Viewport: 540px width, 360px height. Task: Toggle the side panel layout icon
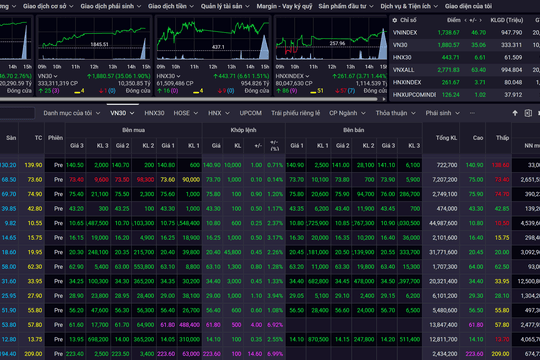coord(528,113)
